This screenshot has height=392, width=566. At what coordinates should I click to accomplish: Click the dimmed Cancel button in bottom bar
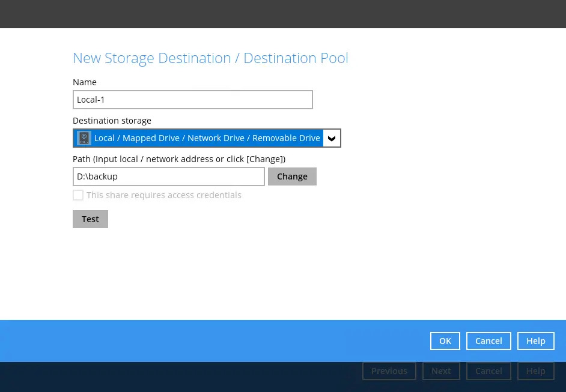tap(488, 371)
